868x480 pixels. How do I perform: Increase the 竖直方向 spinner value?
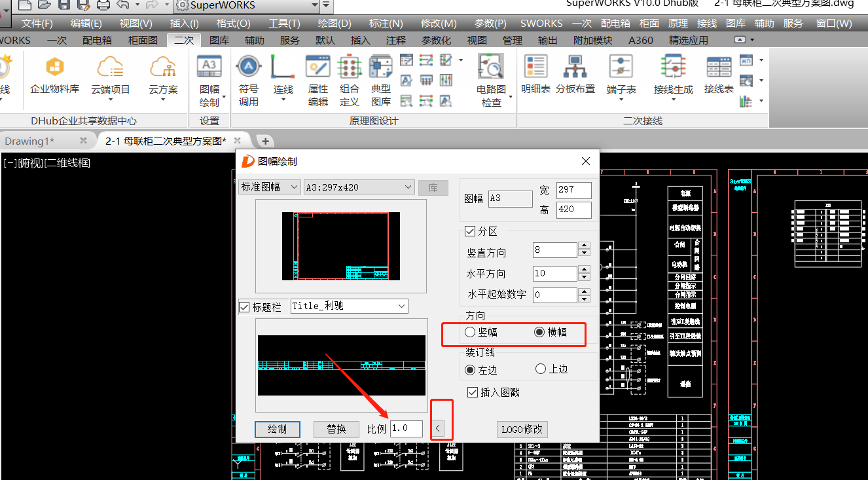point(585,246)
